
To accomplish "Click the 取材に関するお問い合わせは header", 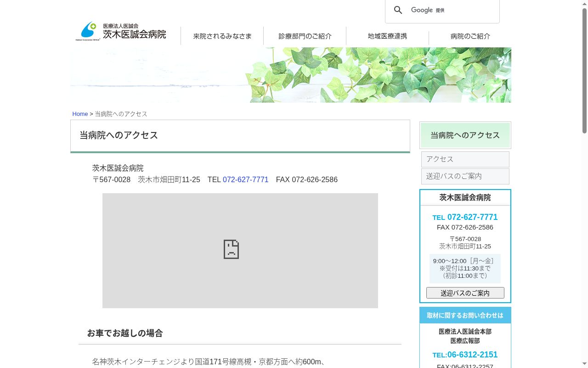I will pos(465,315).
